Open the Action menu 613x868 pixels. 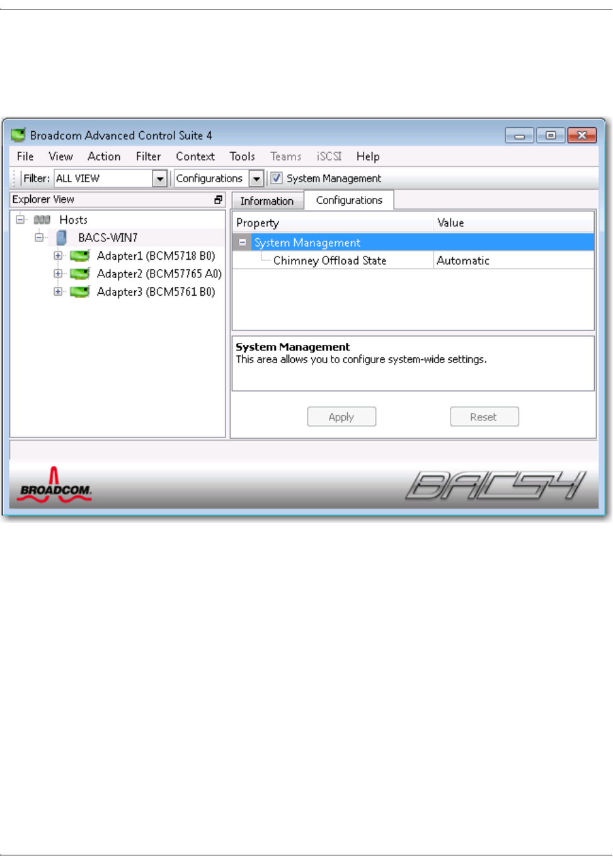coord(104,156)
